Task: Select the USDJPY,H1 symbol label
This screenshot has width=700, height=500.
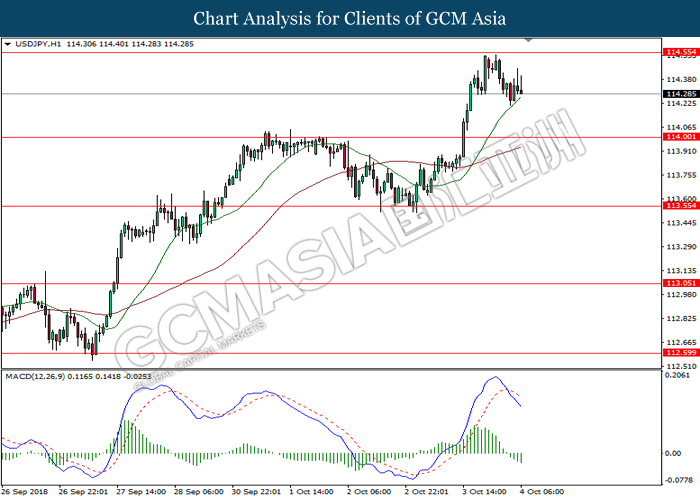Action: coord(39,44)
